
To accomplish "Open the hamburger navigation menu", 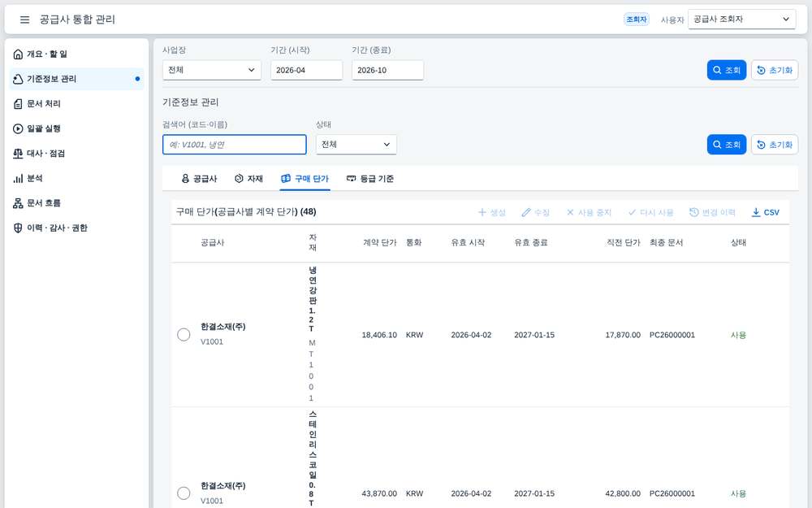I will click(24, 20).
